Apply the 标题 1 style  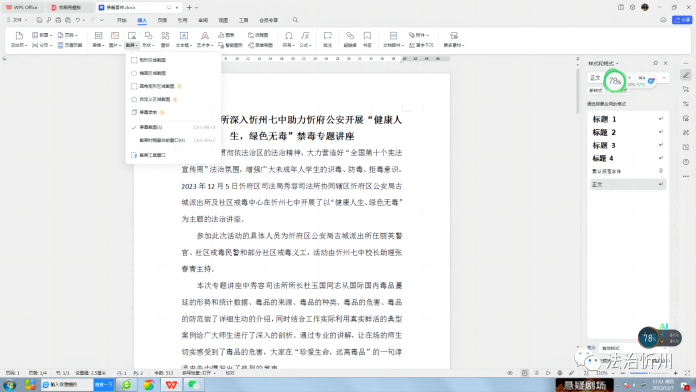[x=628, y=119]
